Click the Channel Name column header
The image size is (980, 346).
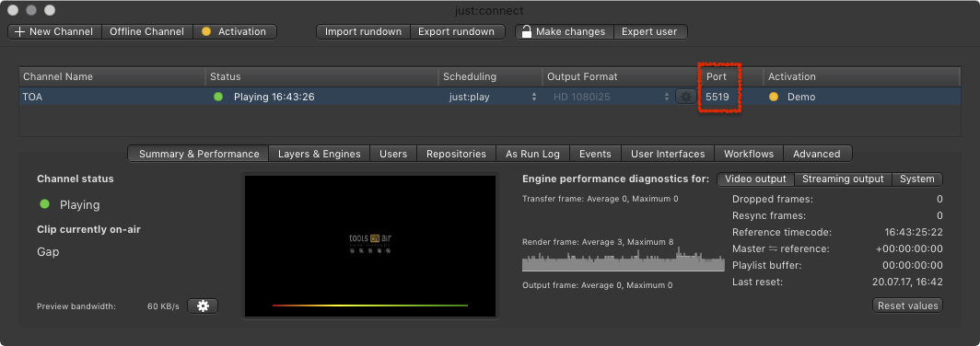[111, 76]
